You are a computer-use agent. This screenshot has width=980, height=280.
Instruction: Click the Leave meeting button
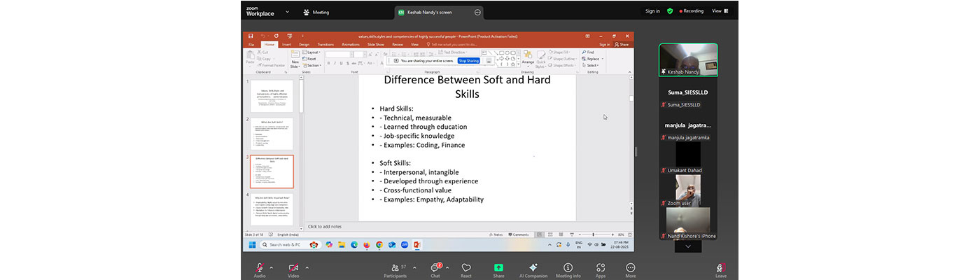click(x=720, y=269)
